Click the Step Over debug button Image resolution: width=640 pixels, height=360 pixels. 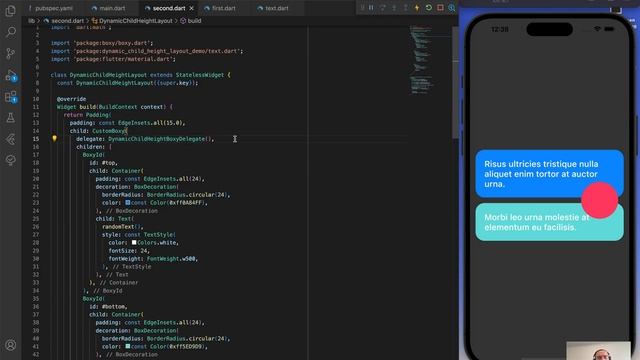[382, 8]
